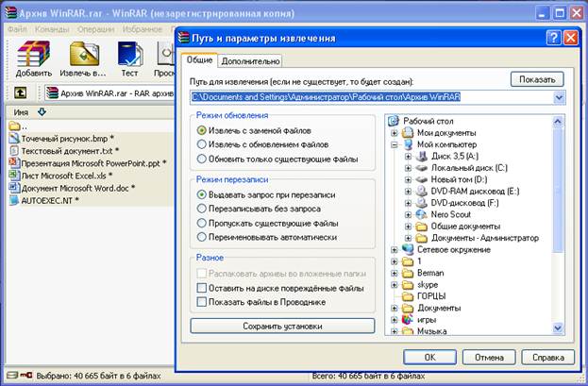Screen dimensions: 588x386
Task: Click the Nero Scout icon
Action: [x=422, y=214]
